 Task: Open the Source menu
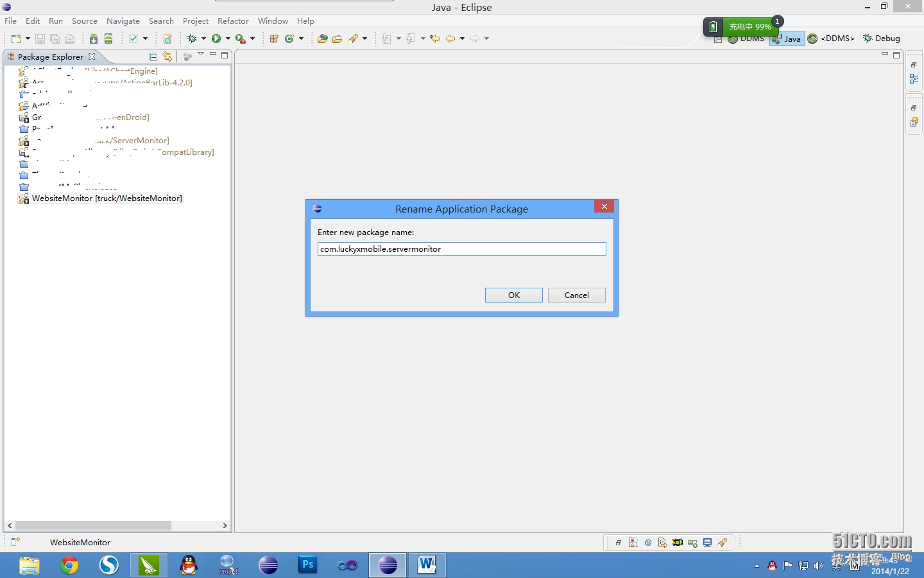tap(85, 21)
